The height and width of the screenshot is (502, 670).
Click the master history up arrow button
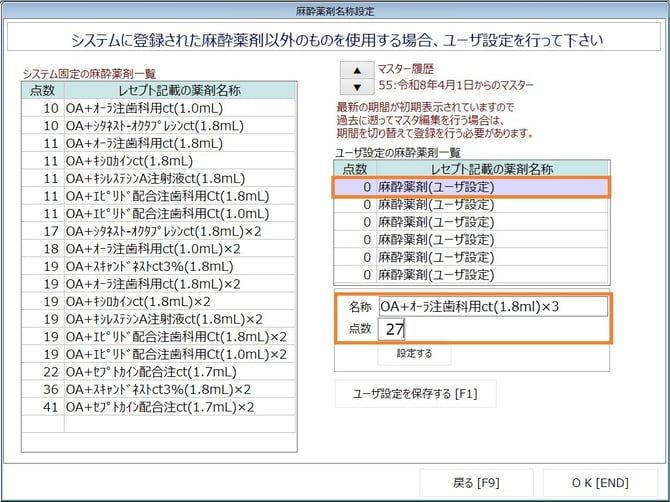(x=354, y=70)
